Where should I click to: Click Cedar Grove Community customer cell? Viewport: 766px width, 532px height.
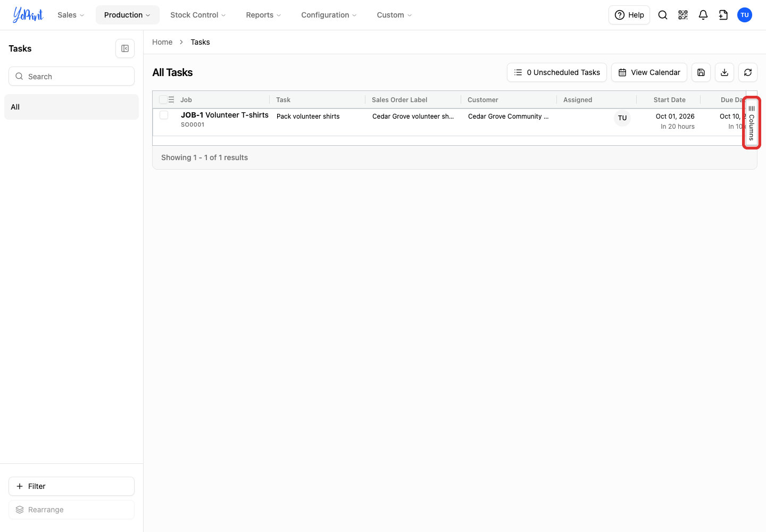click(x=508, y=116)
